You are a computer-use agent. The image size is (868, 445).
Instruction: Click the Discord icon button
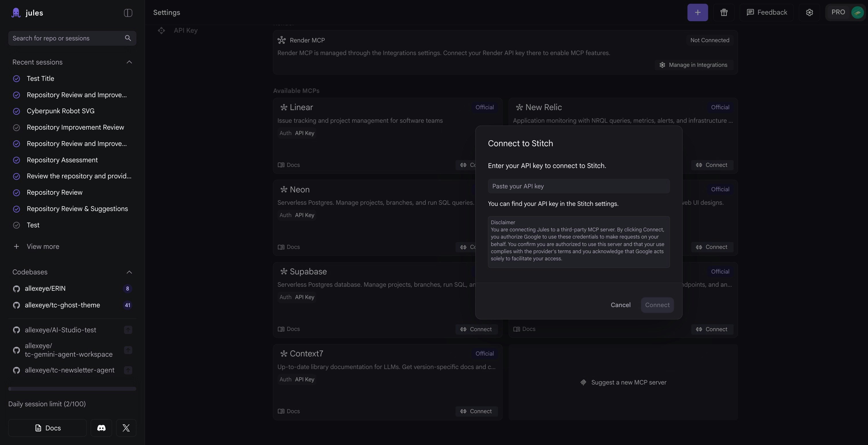click(x=101, y=428)
